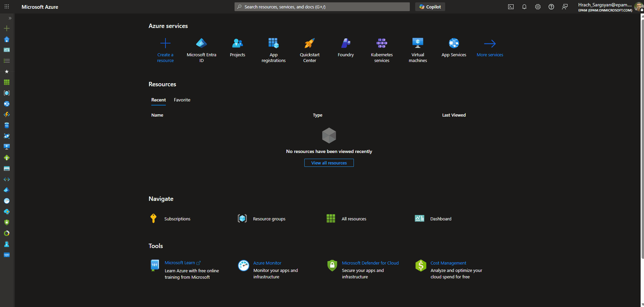Image resolution: width=644 pixels, height=307 pixels.
Task: Open the SQL databases sidebar icon
Action: [6, 125]
